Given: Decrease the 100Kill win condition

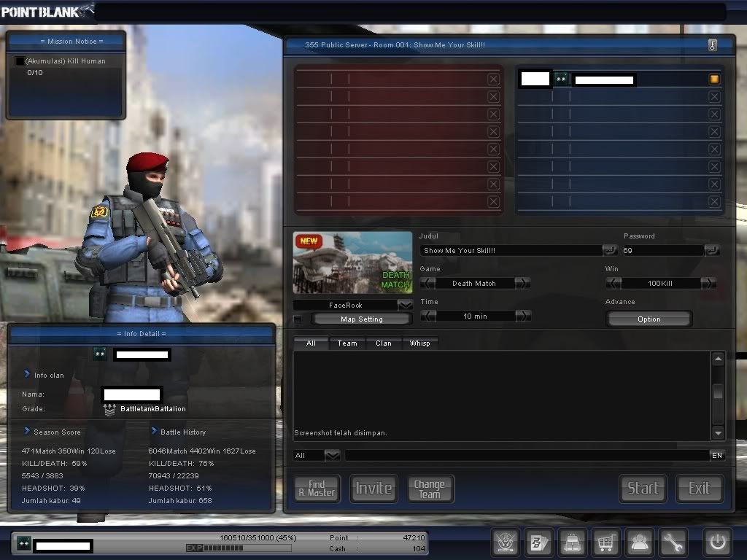Looking at the screenshot, I should 614,284.
